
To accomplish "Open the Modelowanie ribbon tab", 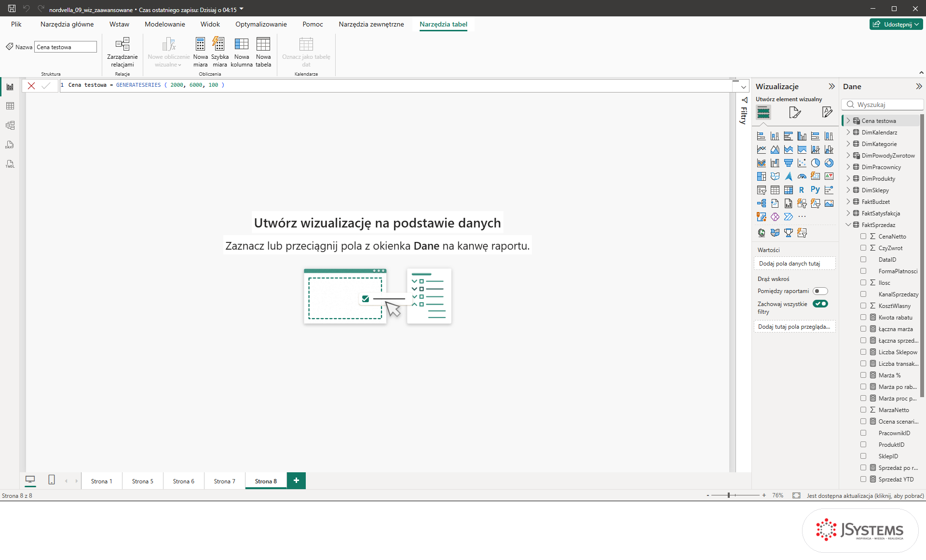I will (165, 24).
